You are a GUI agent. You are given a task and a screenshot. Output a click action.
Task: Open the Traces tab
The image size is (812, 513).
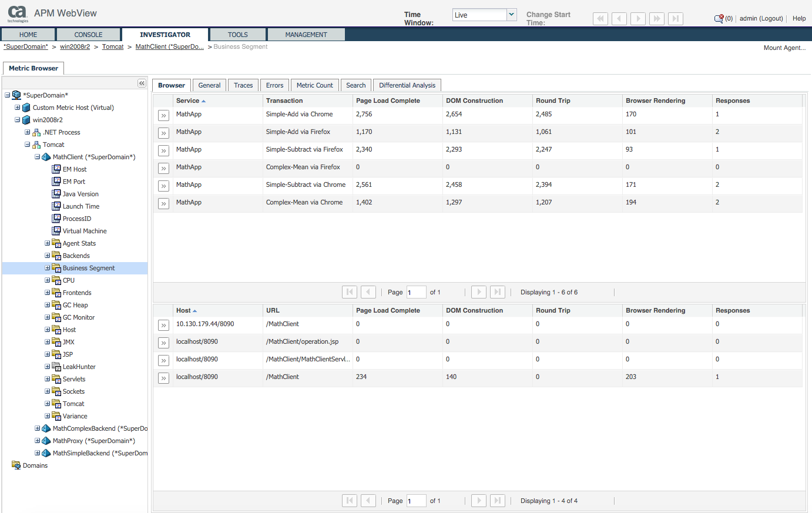[x=243, y=85]
